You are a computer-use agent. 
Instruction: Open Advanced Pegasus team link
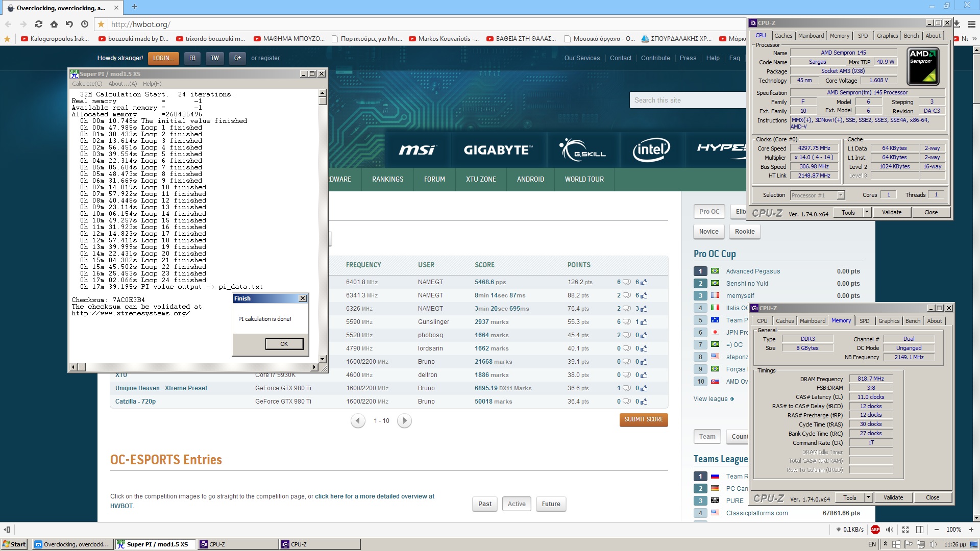click(x=753, y=271)
